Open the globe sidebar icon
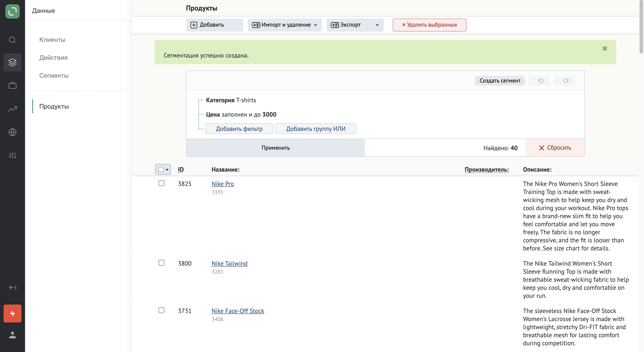 tap(12, 132)
